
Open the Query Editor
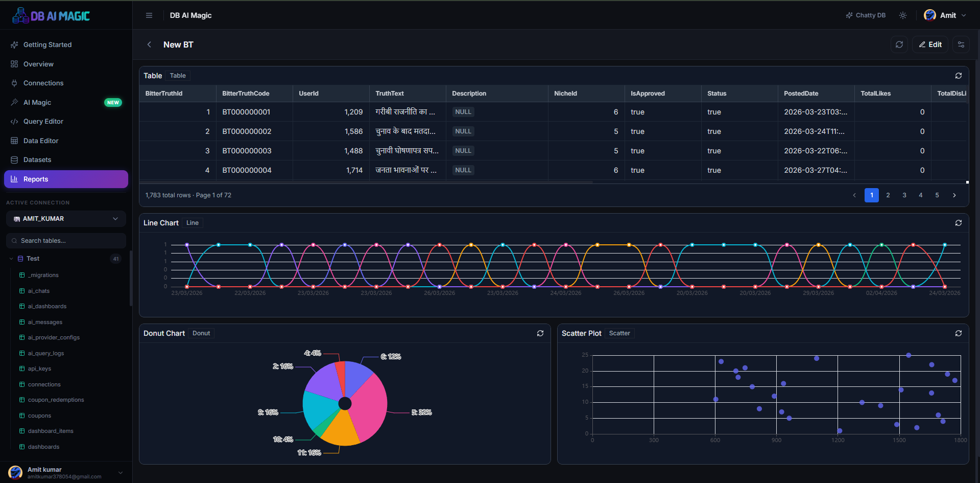click(66, 121)
